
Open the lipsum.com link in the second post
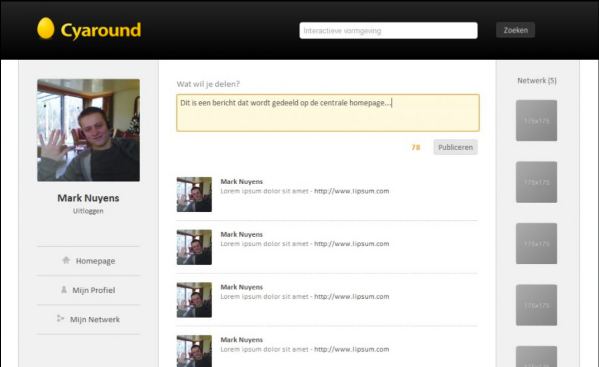pyautogui.click(x=351, y=244)
